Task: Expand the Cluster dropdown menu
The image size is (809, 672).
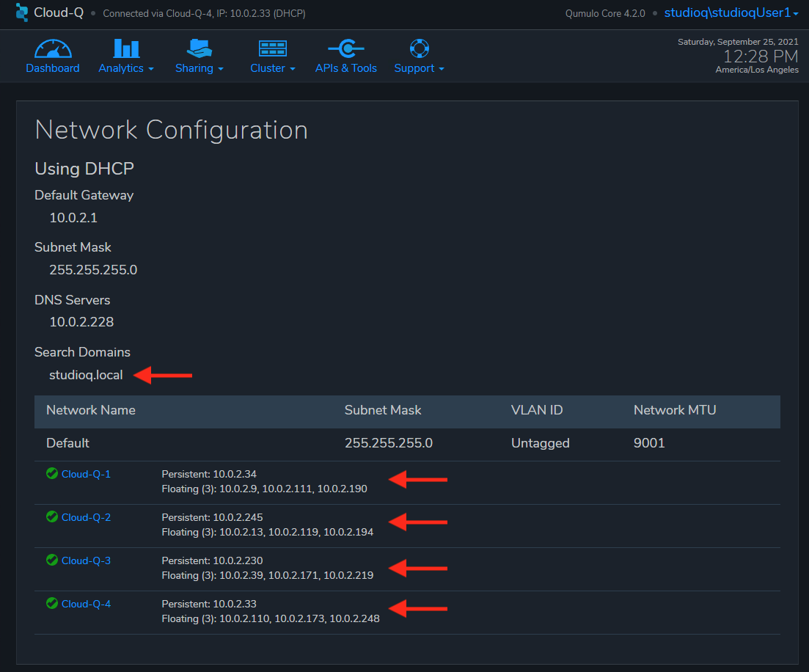Action: pyautogui.click(x=272, y=68)
